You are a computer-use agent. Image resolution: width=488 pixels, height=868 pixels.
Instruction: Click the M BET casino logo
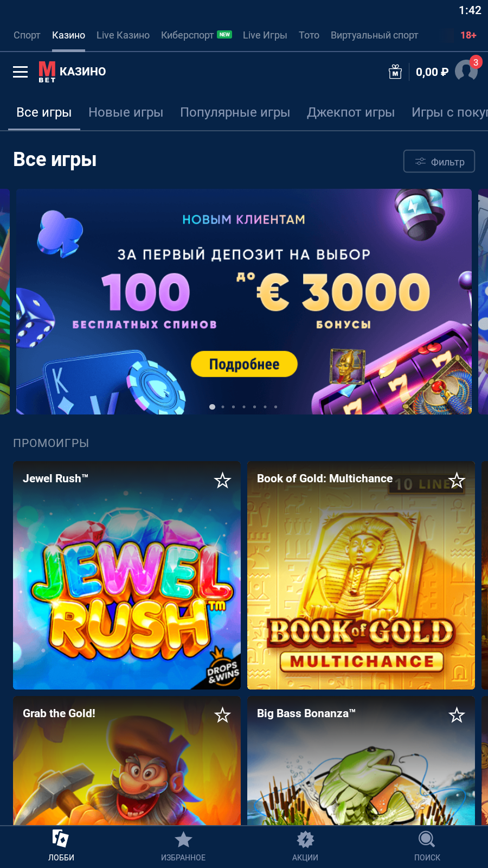click(72, 72)
